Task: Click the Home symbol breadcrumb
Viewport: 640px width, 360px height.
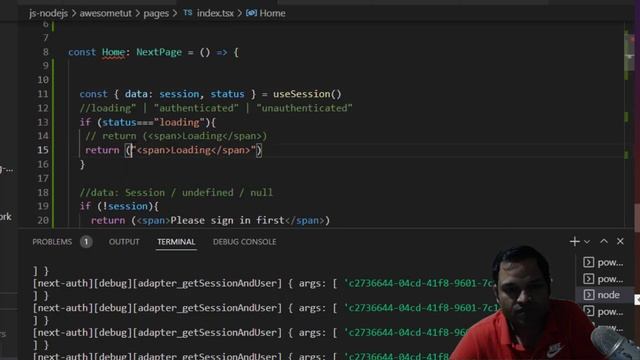Action: pos(273,13)
